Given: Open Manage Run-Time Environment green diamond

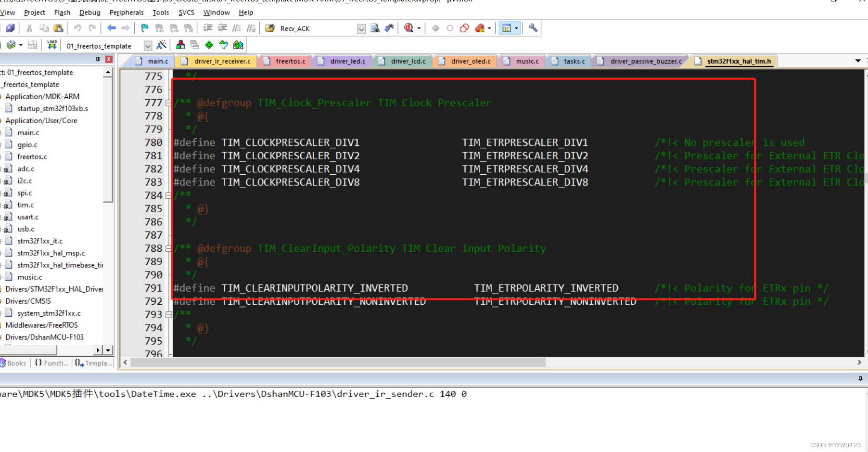Looking at the screenshot, I should tap(209, 45).
